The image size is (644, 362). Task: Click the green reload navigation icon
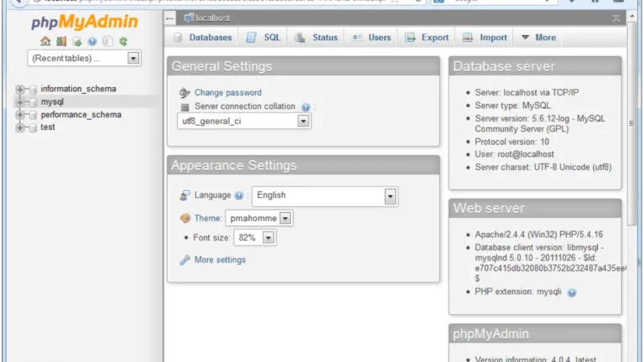coord(122,41)
